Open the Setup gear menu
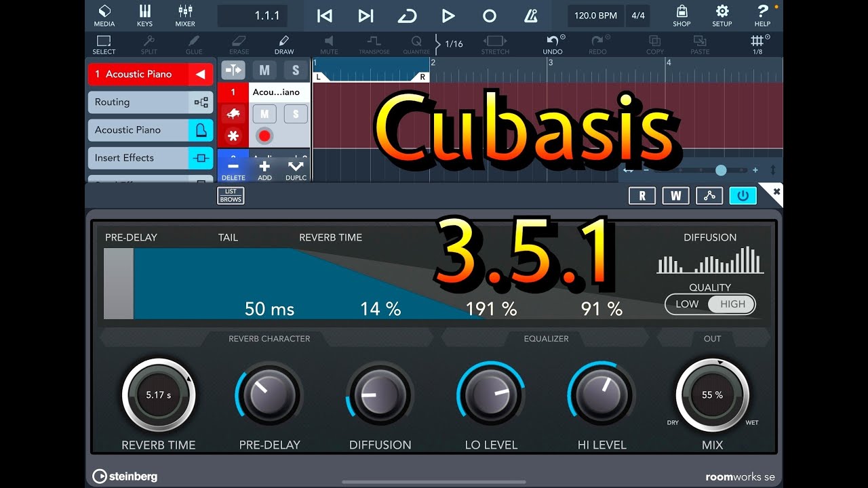The height and width of the screenshot is (488, 868). [722, 16]
